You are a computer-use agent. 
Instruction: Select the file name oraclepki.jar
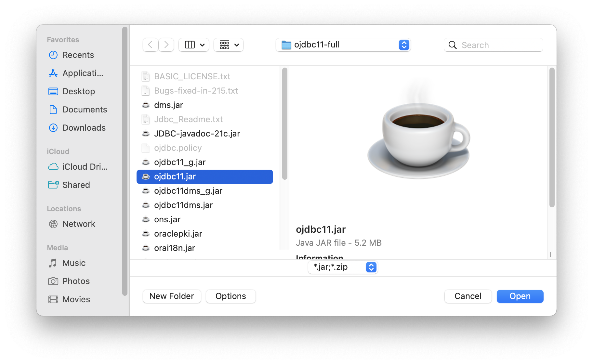(x=178, y=234)
